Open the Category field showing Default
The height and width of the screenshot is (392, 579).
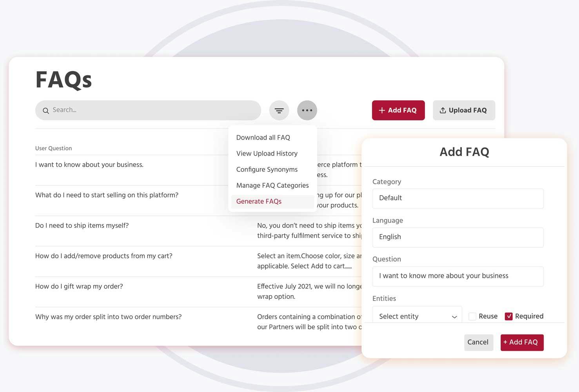(457, 198)
